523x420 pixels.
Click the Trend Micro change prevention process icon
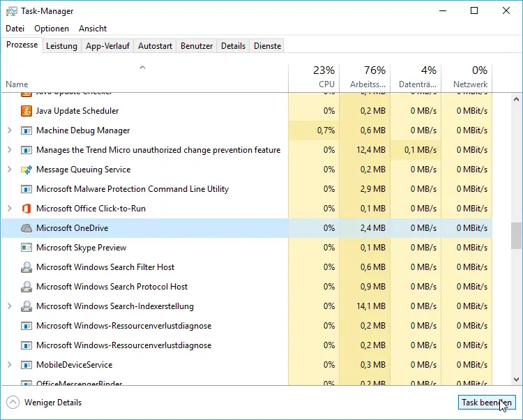(26, 150)
